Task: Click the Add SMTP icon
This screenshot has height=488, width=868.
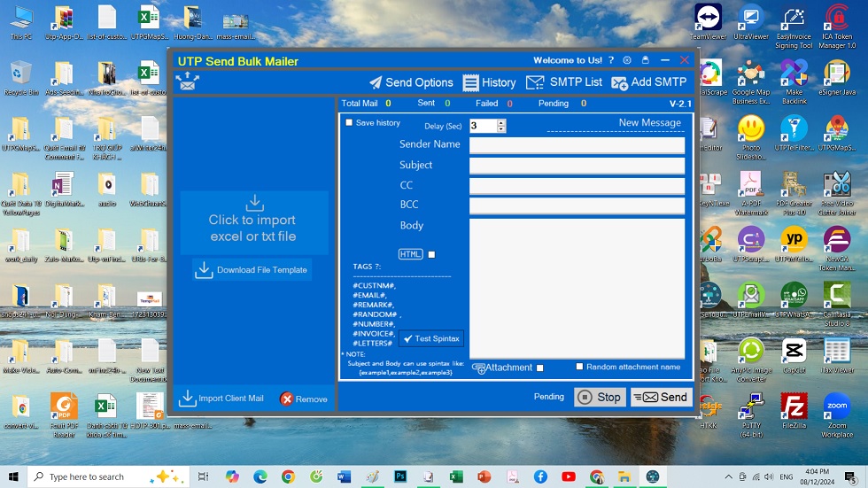Action: [x=619, y=83]
